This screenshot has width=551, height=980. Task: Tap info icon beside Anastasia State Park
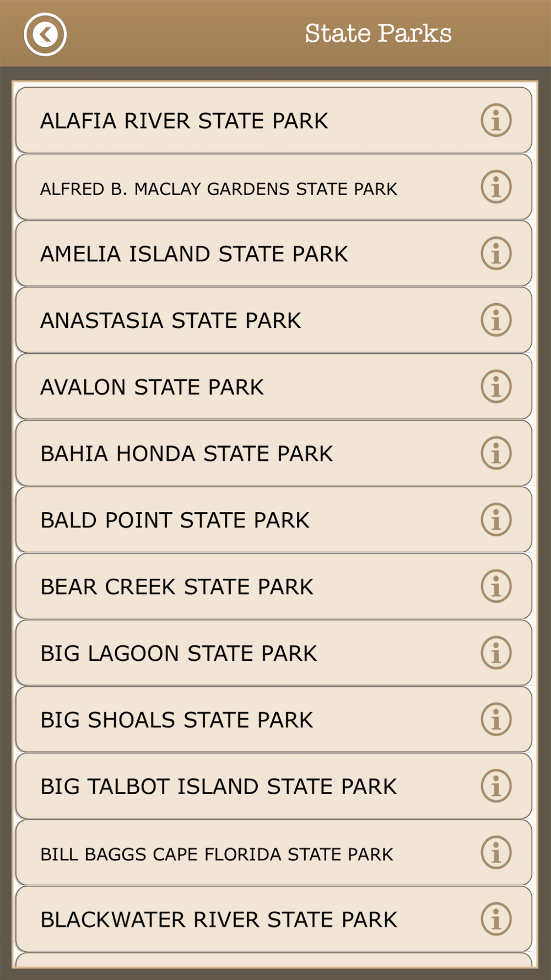coord(496,320)
